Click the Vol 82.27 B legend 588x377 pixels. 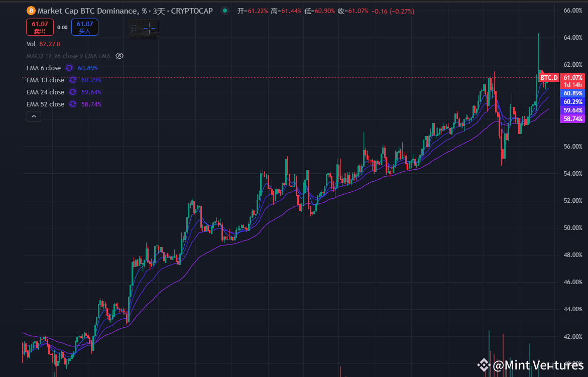(x=44, y=44)
